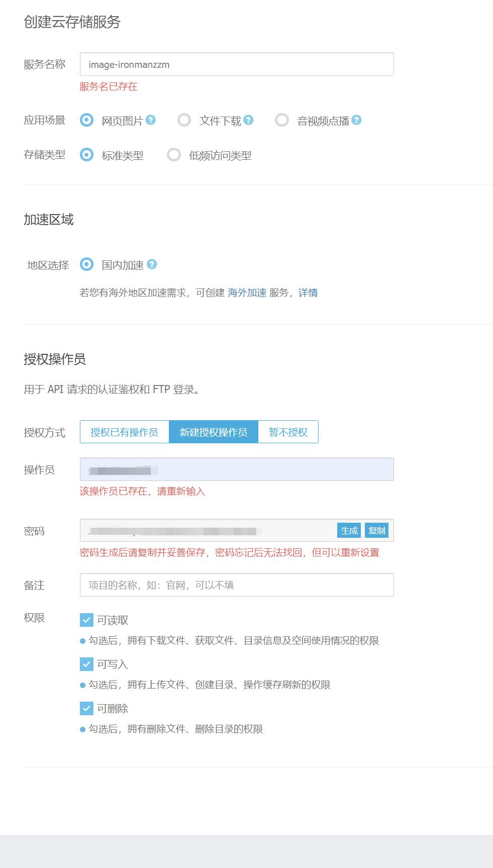The image size is (493, 868).
Task: Switch to 暂不授权 tab
Action: click(x=288, y=432)
